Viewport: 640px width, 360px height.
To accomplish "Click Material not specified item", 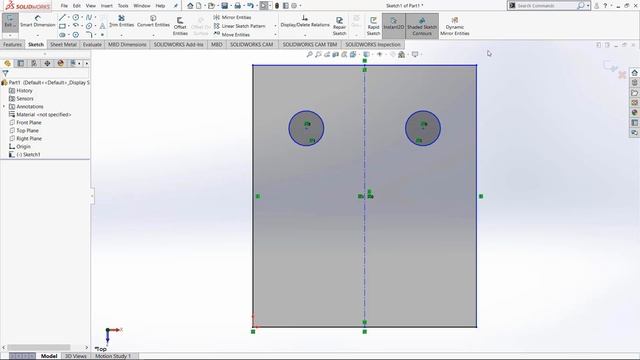I will pos(40,115).
